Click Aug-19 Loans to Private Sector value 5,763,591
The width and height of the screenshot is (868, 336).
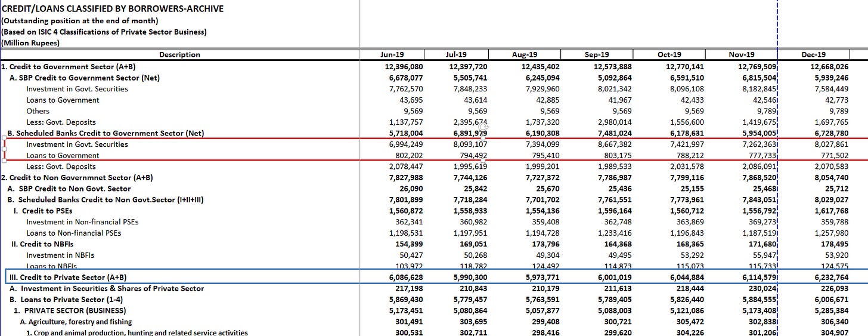(x=543, y=300)
